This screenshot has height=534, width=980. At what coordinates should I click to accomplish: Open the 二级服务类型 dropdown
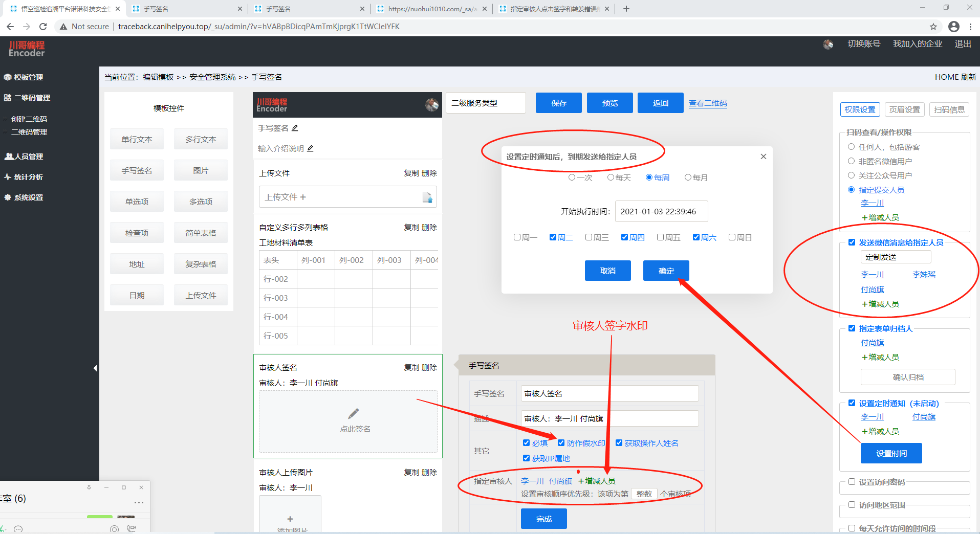pyautogui.click(x=485, y=103)
